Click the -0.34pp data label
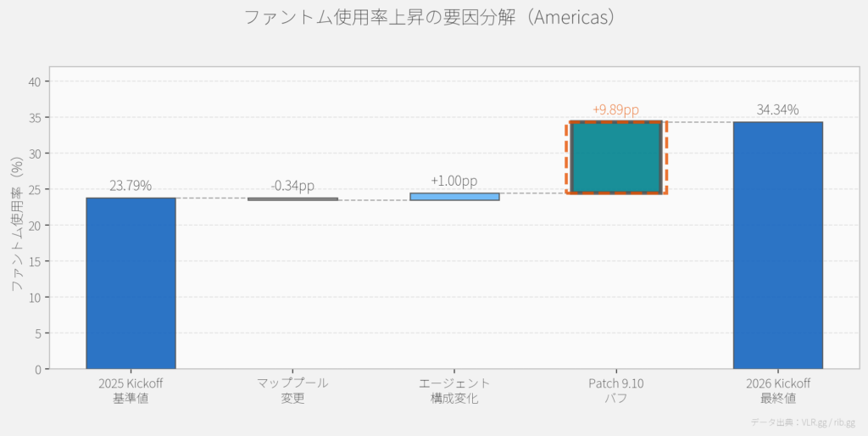This screenshot has height=436, width=868. [x=292, y=186]
